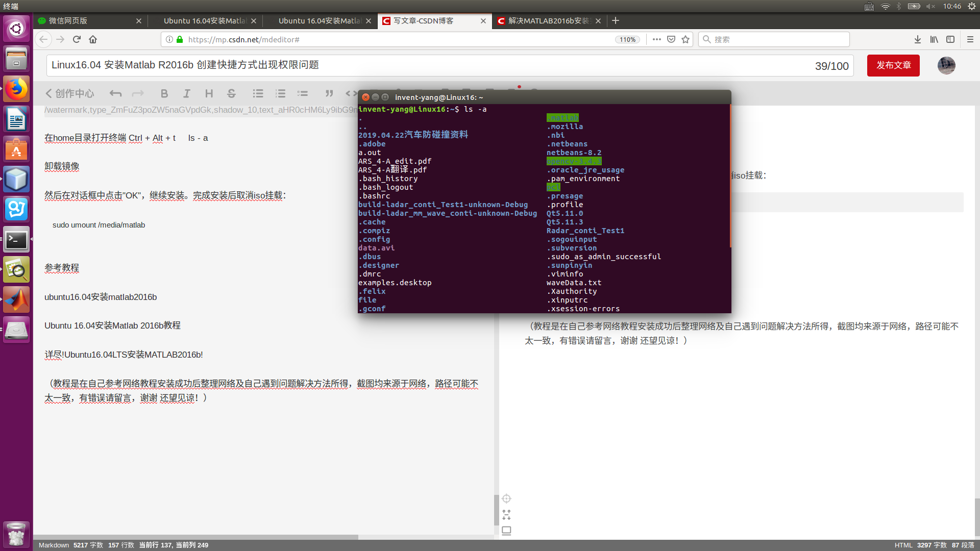
Task: Toggle italic formatting in editor toolbar
Action: 186,93
